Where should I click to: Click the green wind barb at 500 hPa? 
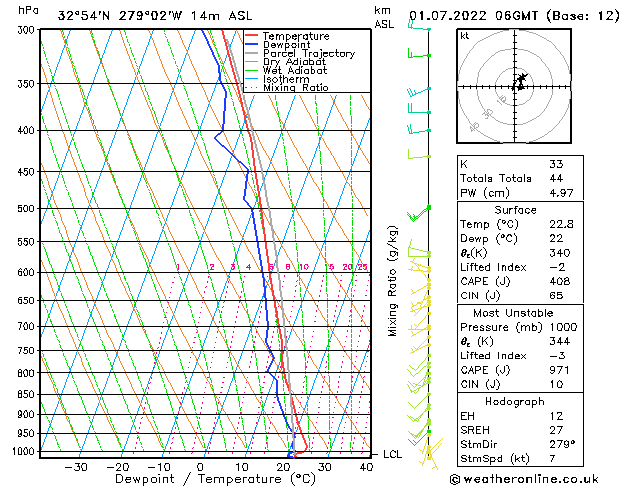tap(419, 214)
